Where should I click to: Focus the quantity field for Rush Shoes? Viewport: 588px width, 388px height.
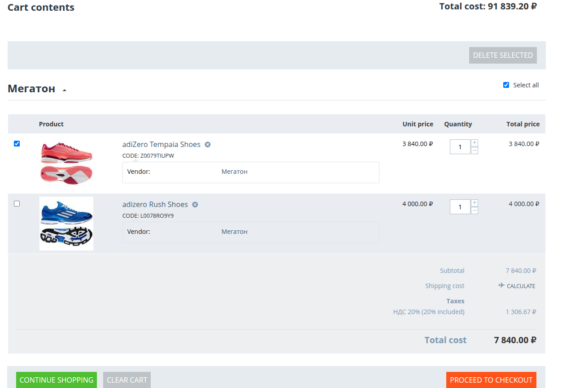(x=460, y=207)
